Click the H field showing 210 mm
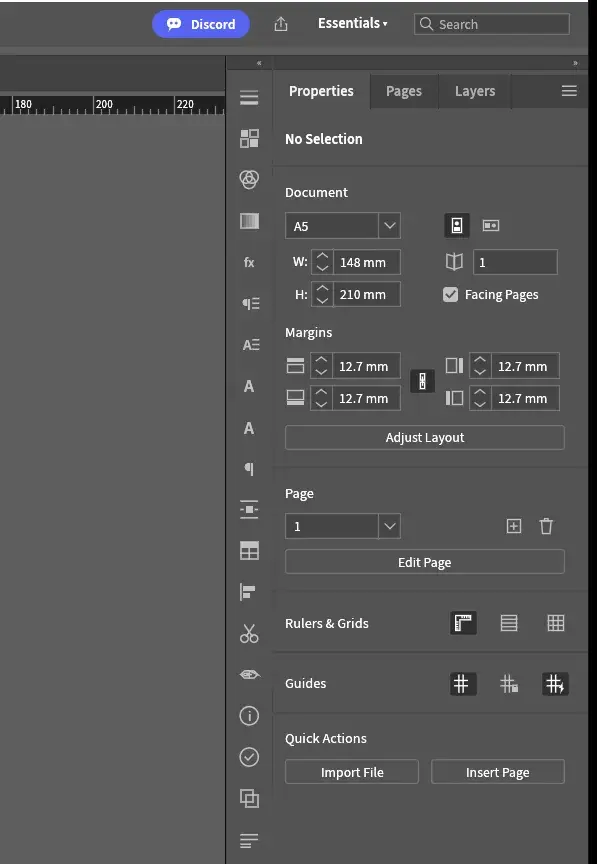The width and height of the screenshot is (597, 864). pyautogui.click(x=367, y=294)
